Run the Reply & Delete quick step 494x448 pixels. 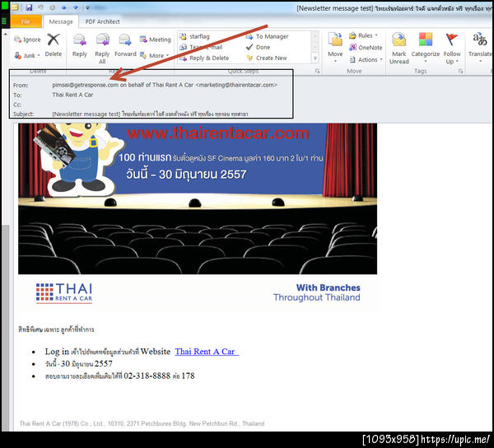[x=204, y=58]
